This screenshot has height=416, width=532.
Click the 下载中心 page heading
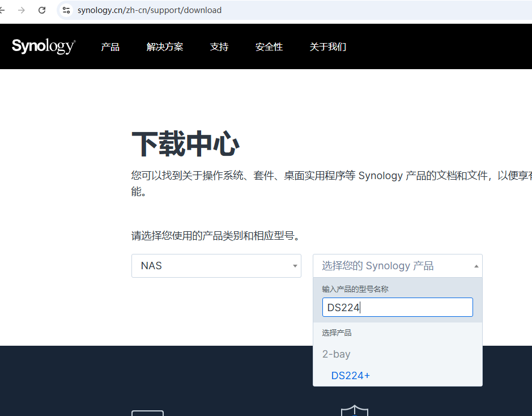point(185,144)
